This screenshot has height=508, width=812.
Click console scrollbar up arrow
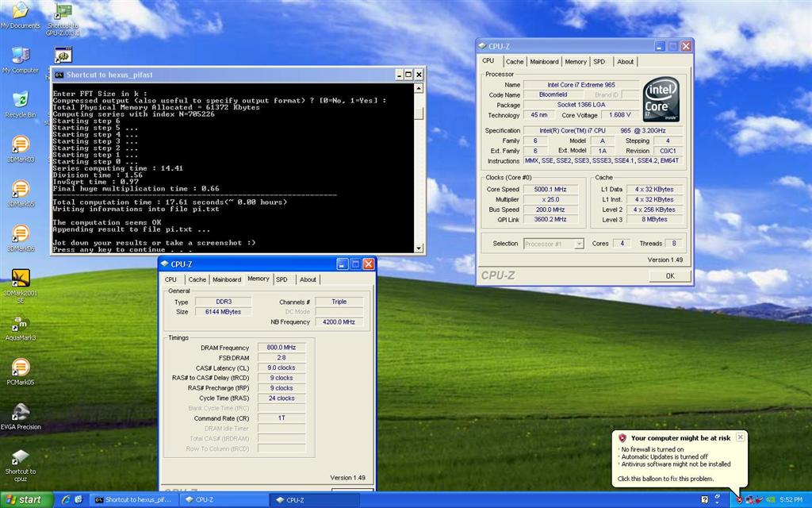(419, 88)
